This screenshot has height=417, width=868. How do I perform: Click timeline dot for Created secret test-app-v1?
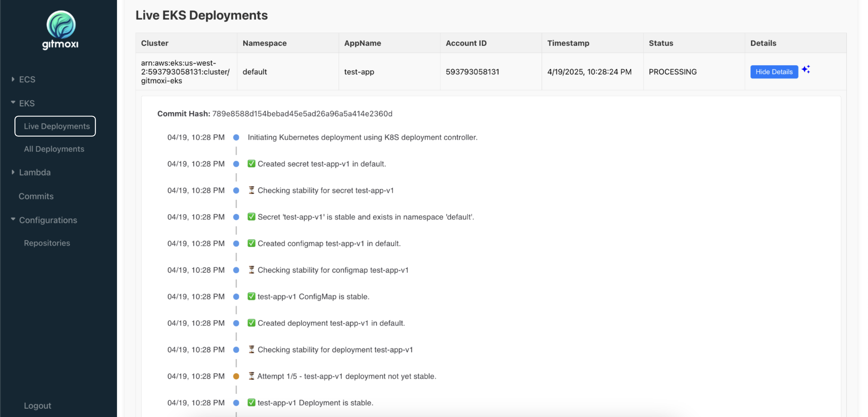pos(236,164)
